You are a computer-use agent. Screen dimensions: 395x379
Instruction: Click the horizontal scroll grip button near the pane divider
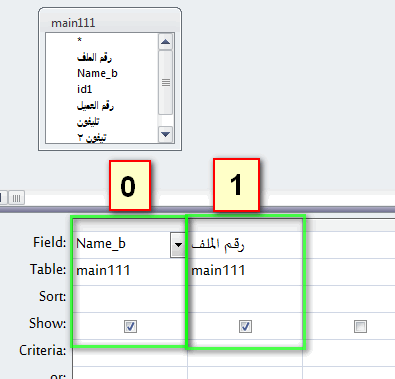coord(16,199)
